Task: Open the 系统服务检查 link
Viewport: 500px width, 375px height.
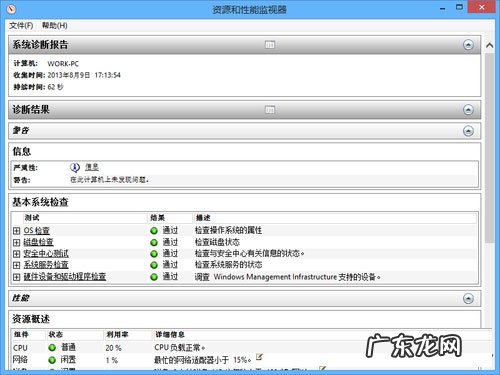Action: (x=46, y=265)
